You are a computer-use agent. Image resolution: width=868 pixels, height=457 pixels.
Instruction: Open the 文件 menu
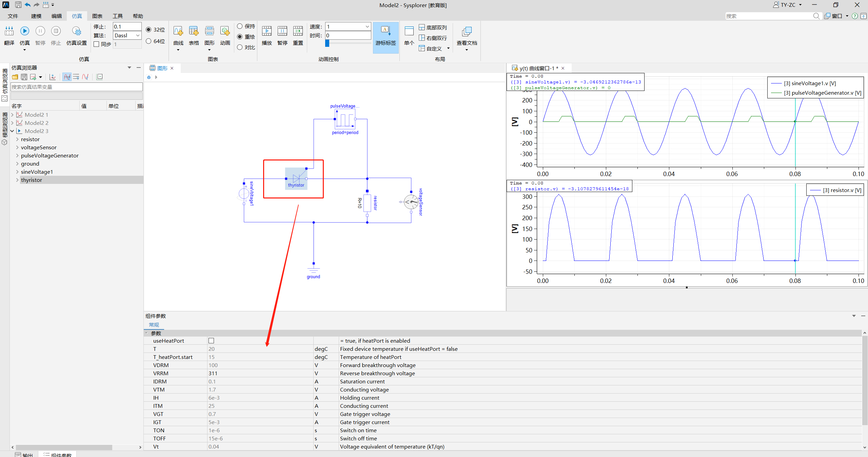pyautogui.click(x=13, y=16)
